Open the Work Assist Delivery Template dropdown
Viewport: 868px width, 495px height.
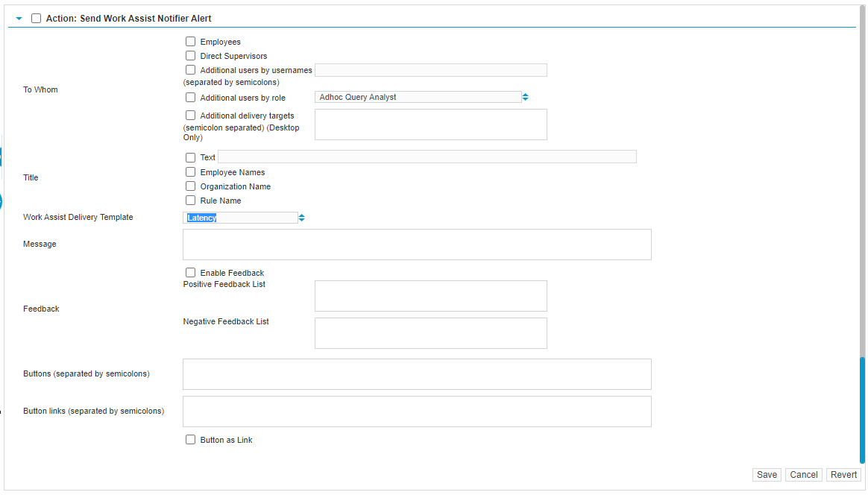click(x=244, y=218)
